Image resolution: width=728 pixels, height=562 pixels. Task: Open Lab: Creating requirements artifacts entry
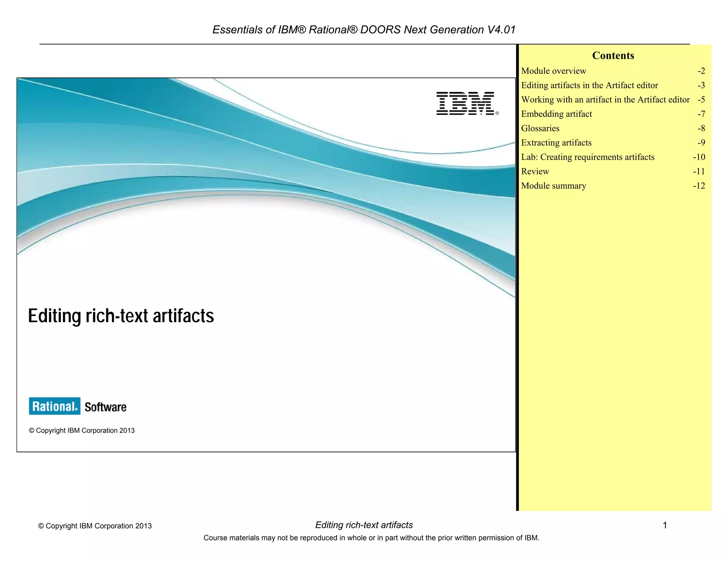click(x=587, y=157)
